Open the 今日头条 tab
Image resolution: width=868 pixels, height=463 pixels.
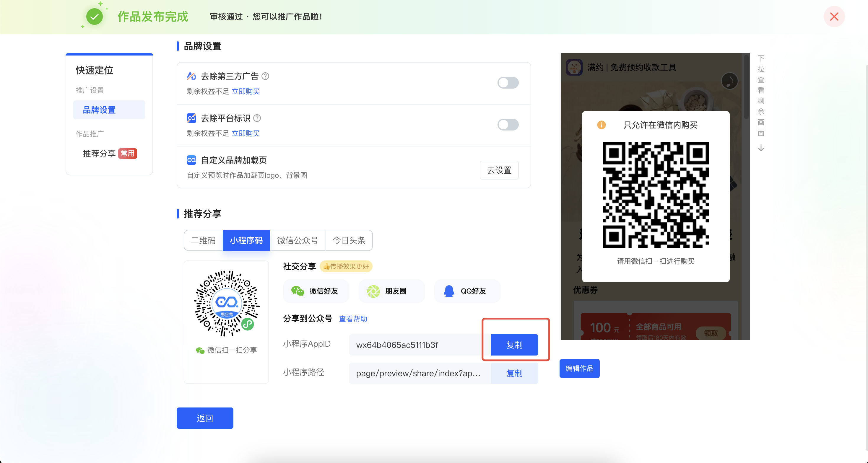coord(349,240)
